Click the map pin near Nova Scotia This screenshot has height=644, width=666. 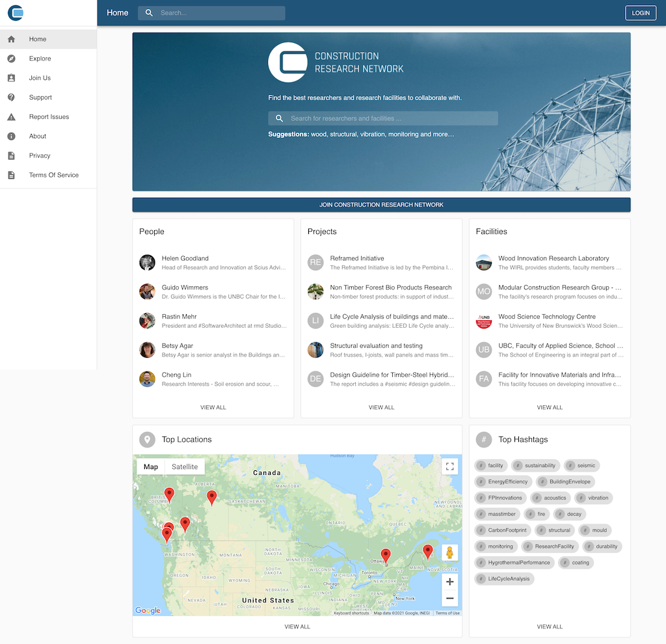pos(428,552)
